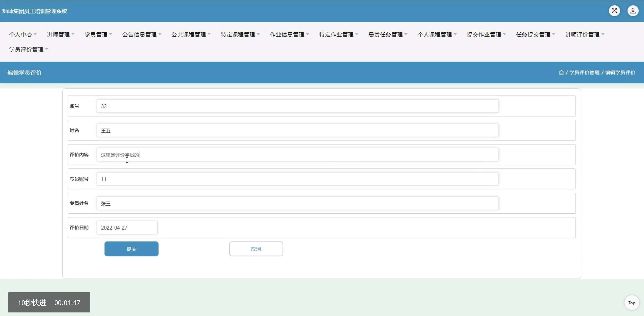Click the 专员姓名 input field
Image resolution: width=644 pixels, height=316 pixels.
pyautogui.click(x=297, y=203)
